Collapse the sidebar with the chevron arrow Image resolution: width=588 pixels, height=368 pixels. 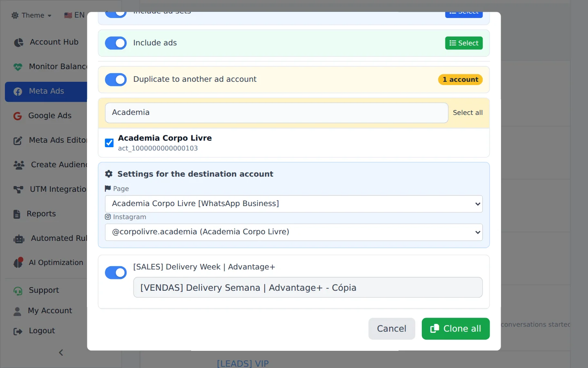coord(61,352)
